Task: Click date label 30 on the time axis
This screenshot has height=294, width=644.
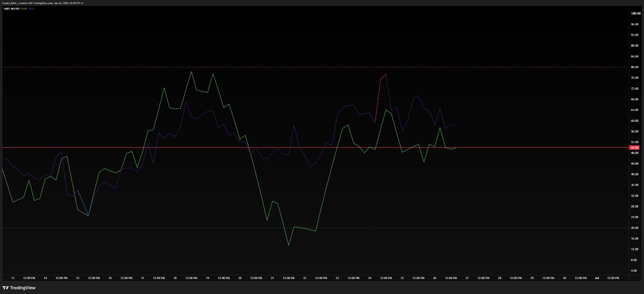Action: 564,278
